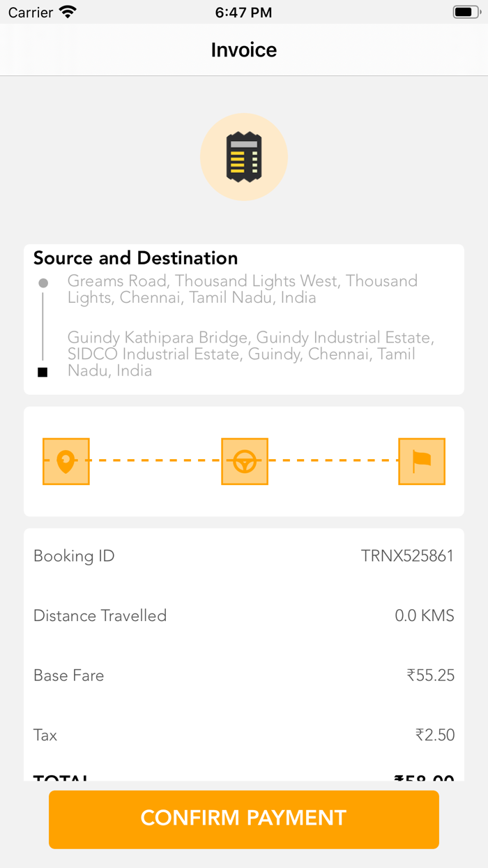Image resolution: width=488 pixels, height=868 pixels.
Task: Tap the steering wheel ride icon
Action: [244, 461]
